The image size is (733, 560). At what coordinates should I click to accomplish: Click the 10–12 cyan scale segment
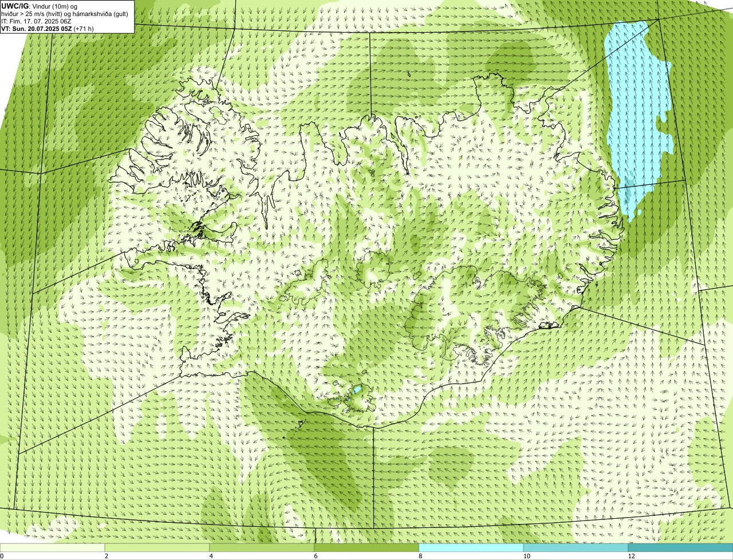(x=576, y=547)
